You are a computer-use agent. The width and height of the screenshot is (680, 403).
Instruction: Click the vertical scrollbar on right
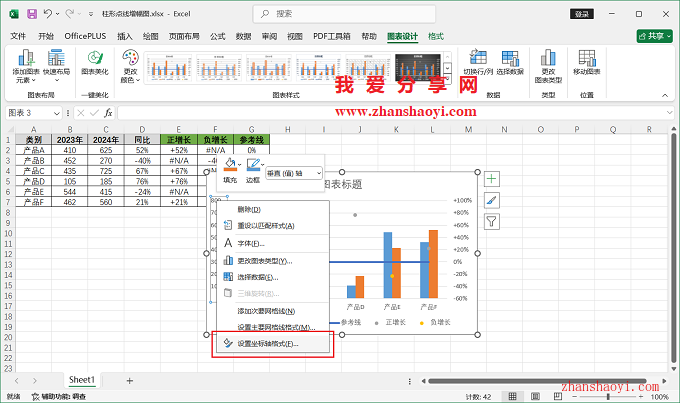[x=673, y=247]
